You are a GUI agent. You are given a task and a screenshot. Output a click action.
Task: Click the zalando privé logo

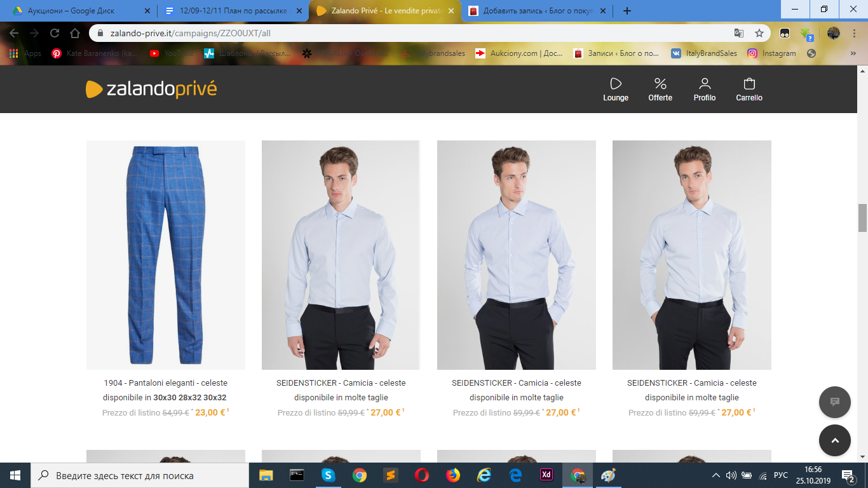pyautogui.click(x=151, y=89)
